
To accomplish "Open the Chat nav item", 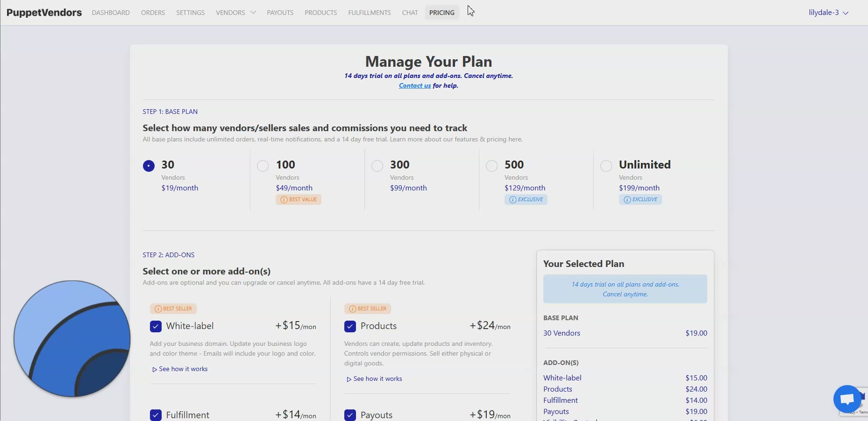I will click(x=410, y=13).
